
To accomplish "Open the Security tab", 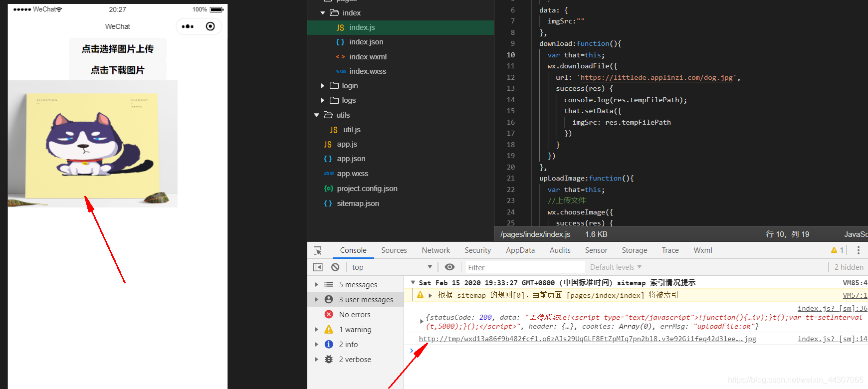I will tap(478, 250).
